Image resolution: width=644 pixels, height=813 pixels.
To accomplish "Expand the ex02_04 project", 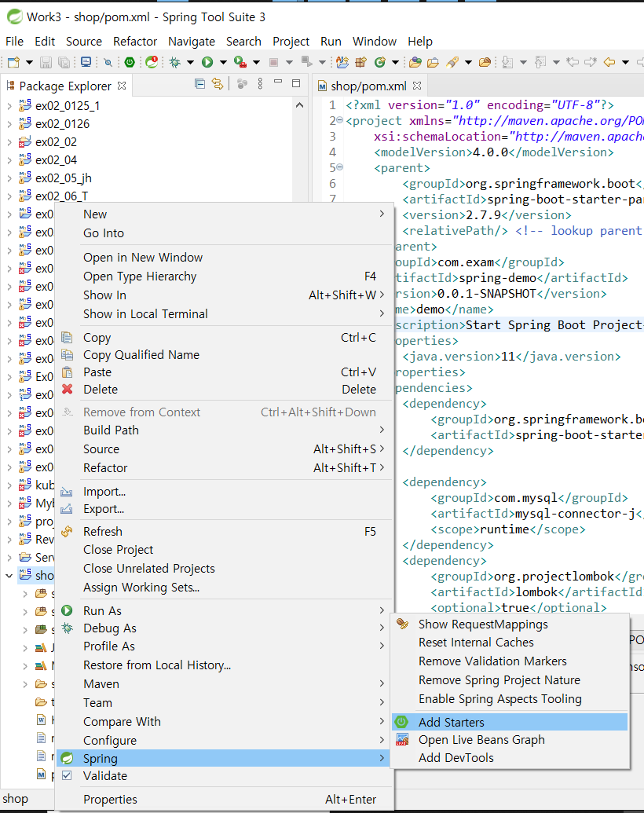I will (x=9, y=160).
